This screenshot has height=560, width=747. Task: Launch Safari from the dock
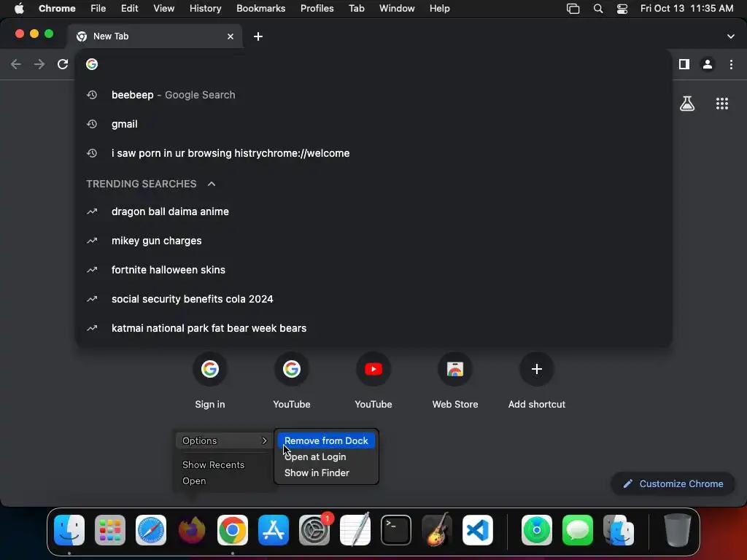[x=151, y=530]
